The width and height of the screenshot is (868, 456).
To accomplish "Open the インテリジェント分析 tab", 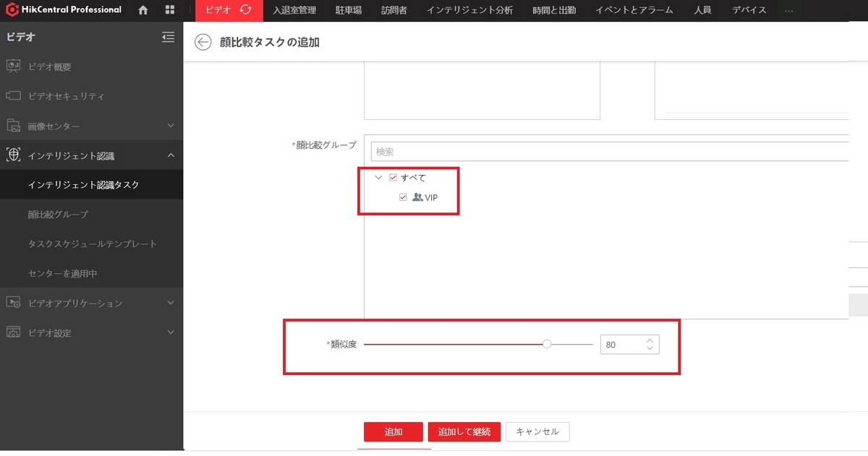I will pyautogui.click(x=469, y=10).
